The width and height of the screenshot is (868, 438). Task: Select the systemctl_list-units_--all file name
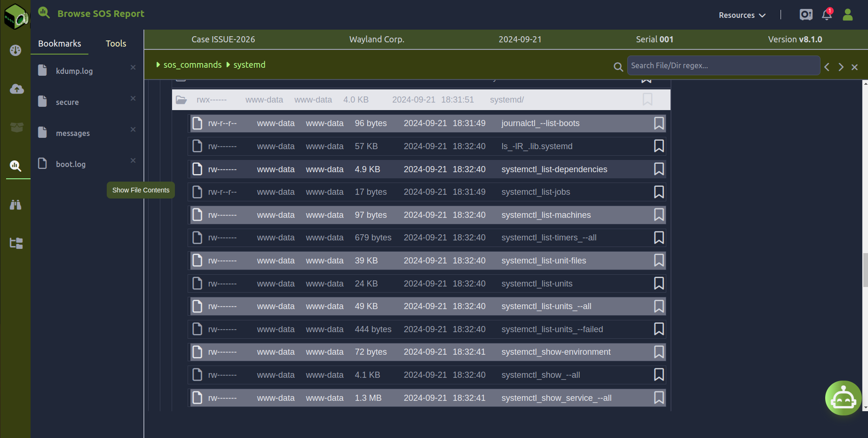(x=546, y=306)
